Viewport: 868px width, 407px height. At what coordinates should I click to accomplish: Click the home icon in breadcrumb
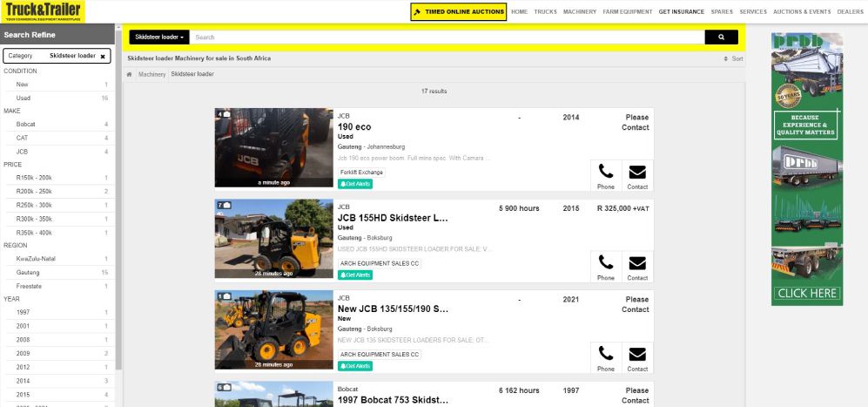pos(129,74)
